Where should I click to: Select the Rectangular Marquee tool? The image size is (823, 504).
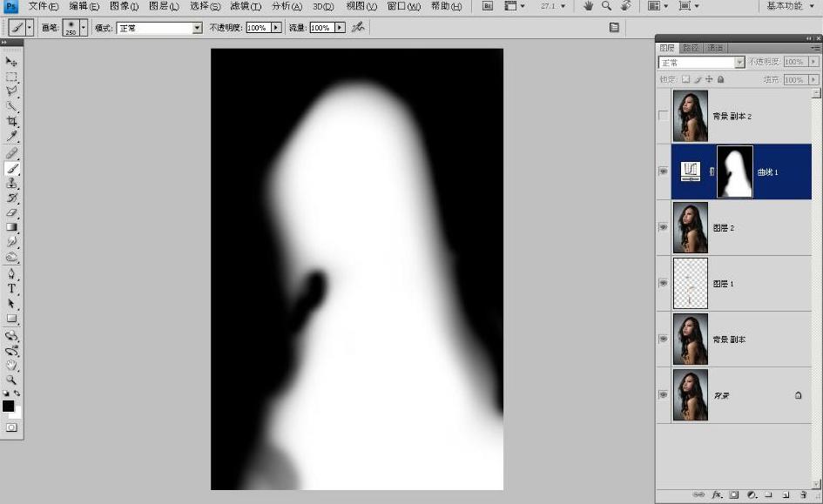(11, 77)
